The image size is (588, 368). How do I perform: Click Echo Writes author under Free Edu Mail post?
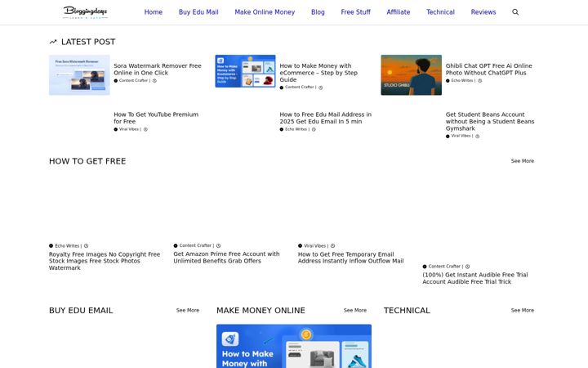coord(296,129)
